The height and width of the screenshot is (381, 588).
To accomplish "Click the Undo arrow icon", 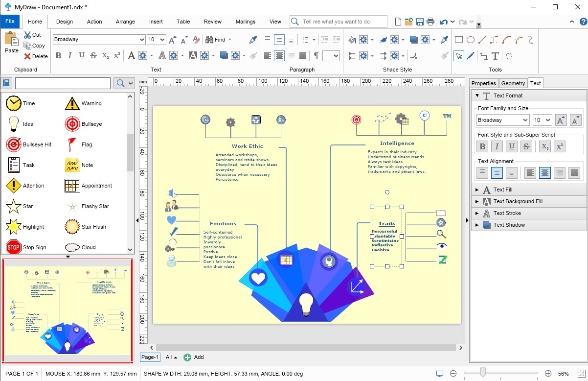I will [x=444, y=22].
